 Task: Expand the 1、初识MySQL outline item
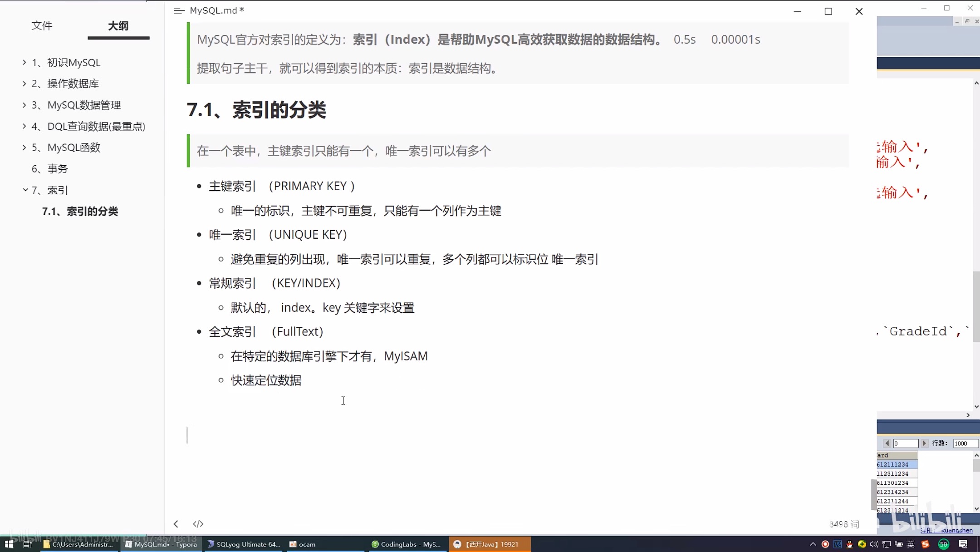tap(24, 62)
